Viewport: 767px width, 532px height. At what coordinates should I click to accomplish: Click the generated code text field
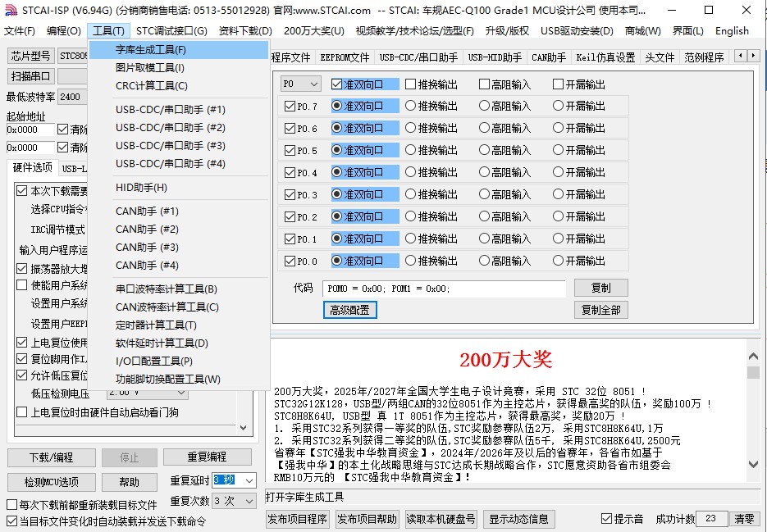tap(444, 289)
